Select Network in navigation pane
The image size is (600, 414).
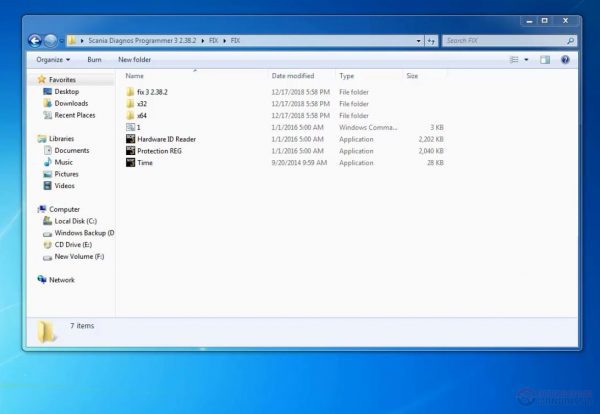coord(62,280)
